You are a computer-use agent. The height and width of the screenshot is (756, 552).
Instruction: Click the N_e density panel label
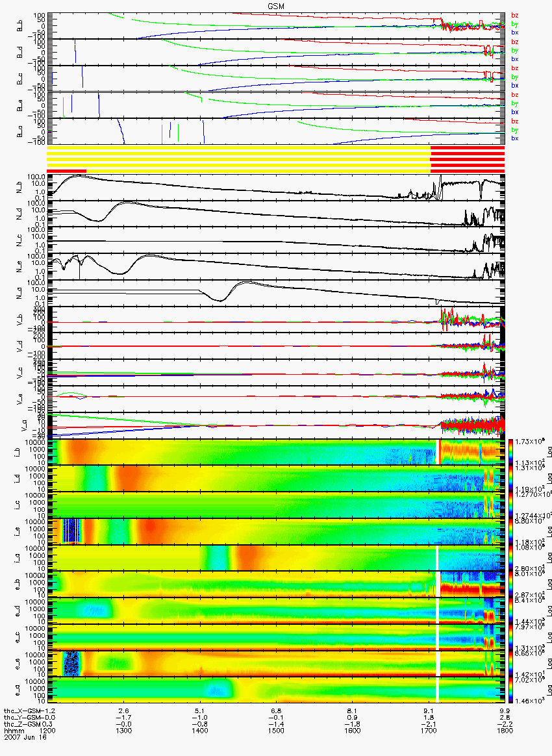point(20,267)
